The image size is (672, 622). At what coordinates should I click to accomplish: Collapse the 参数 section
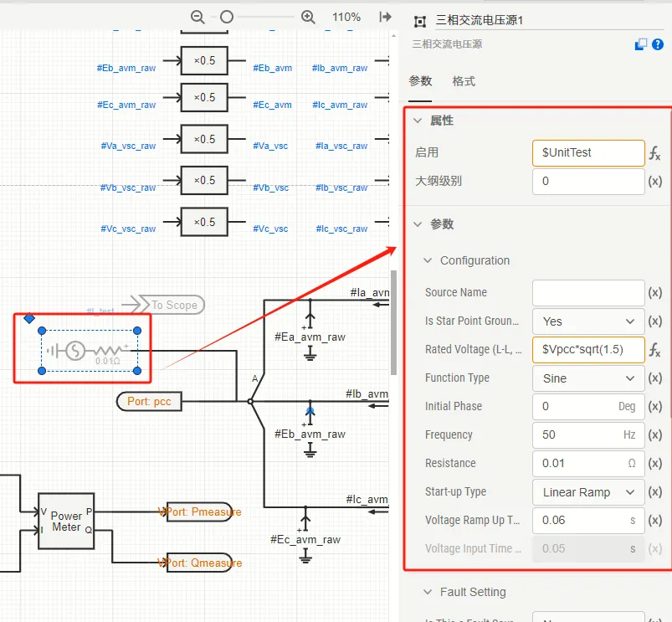[418, 224]
